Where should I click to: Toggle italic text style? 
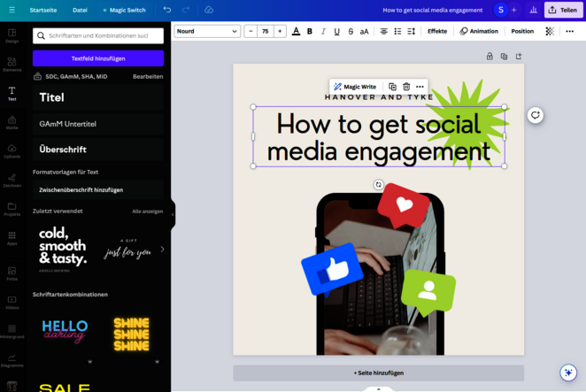point(323,31)
